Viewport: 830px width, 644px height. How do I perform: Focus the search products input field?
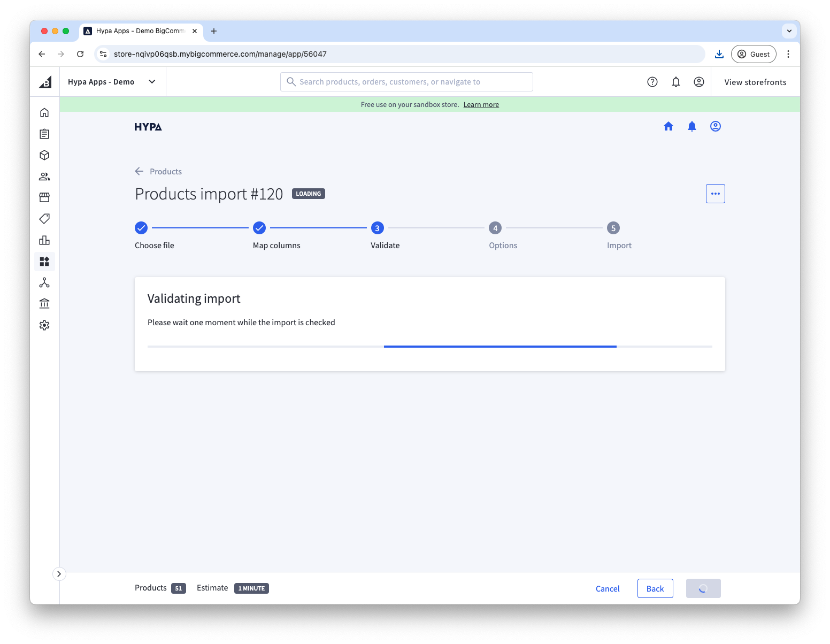pyautogui.click(x=406, y=81)
